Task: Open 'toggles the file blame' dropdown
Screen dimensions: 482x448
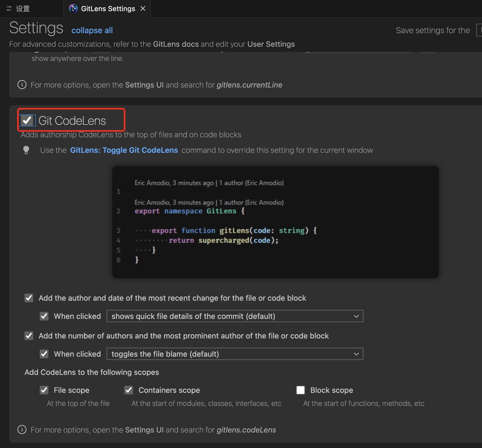Action: (235, 354)
